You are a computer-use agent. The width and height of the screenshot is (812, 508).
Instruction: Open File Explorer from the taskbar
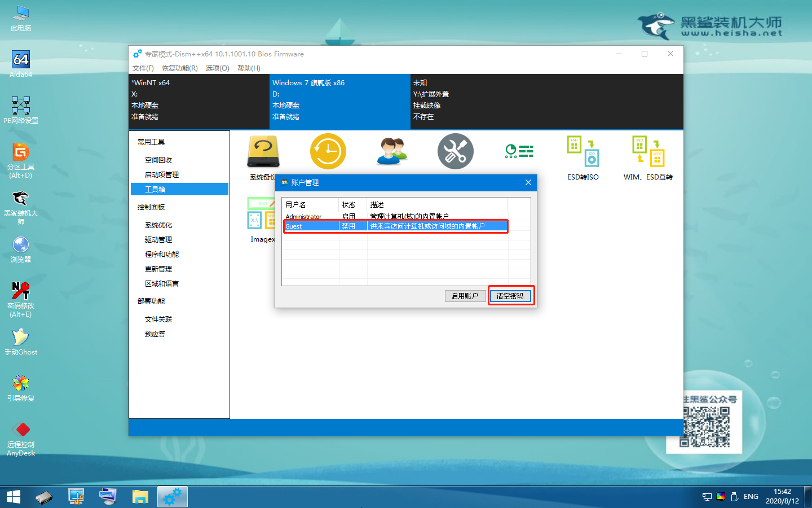140,497
